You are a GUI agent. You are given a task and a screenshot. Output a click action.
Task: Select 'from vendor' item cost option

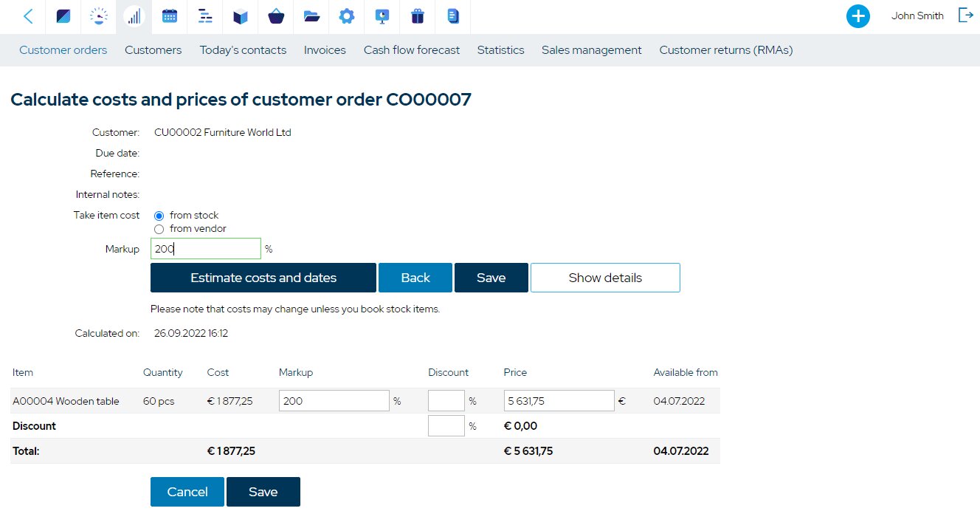[159, 229]
